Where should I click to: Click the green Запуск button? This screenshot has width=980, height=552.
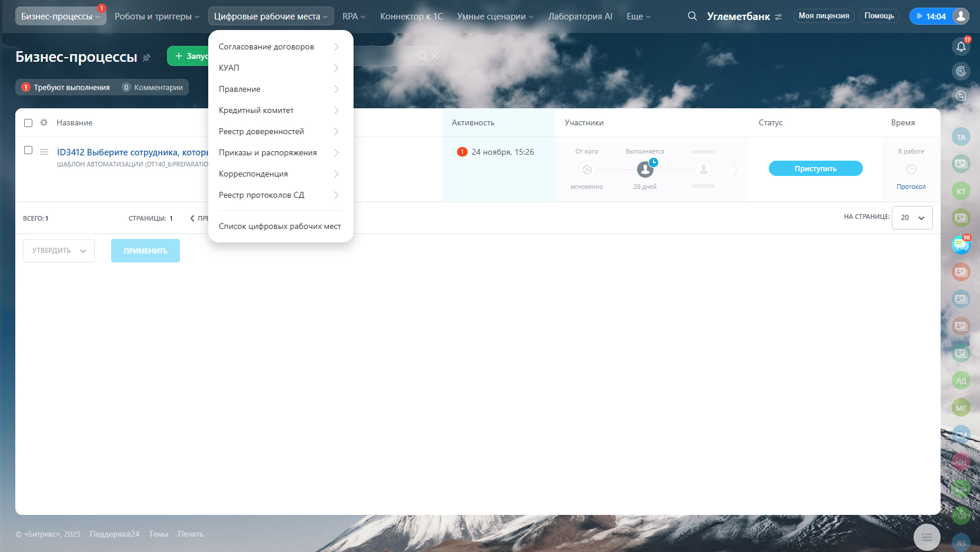click(x=188, y=56)
